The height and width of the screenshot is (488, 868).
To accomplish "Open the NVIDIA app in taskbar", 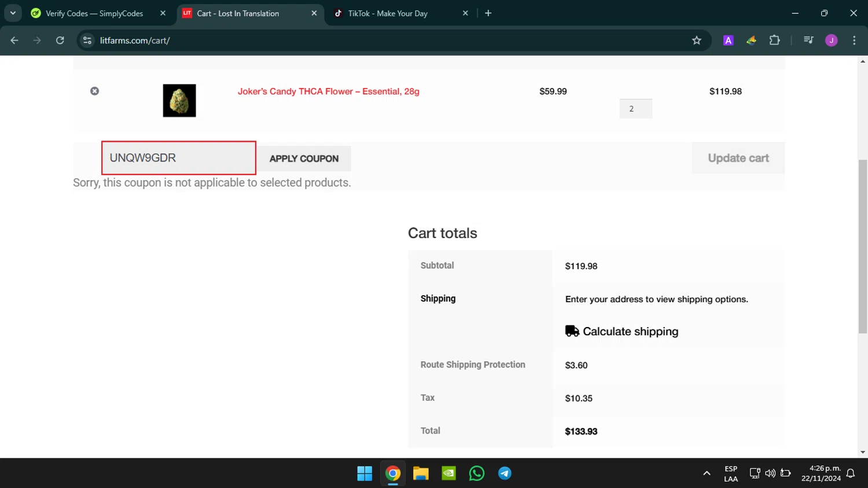I will 449,474.
